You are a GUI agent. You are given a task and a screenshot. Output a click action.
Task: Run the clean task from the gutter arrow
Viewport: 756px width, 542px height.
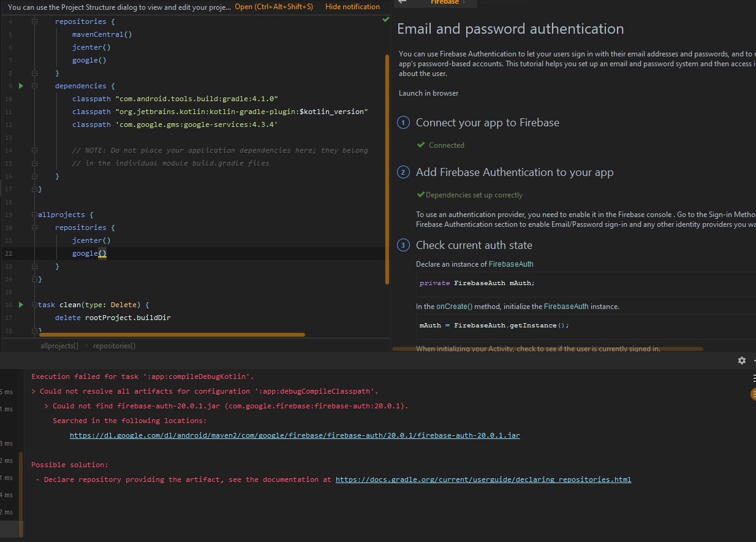pos(21,305)
